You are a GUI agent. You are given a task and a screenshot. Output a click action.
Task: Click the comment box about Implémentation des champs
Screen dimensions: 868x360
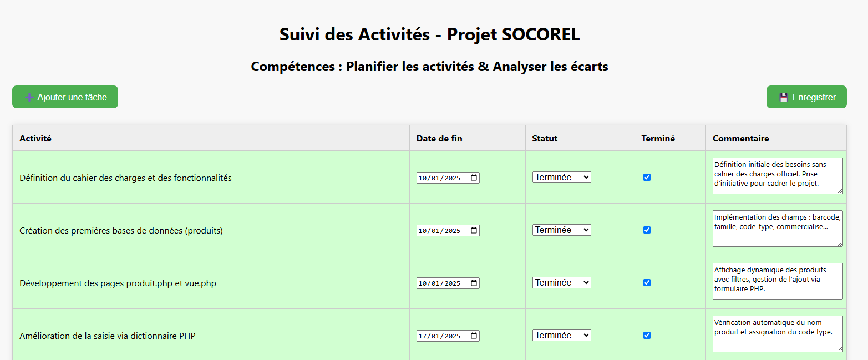pyautogui.click(x=777, y=229)
